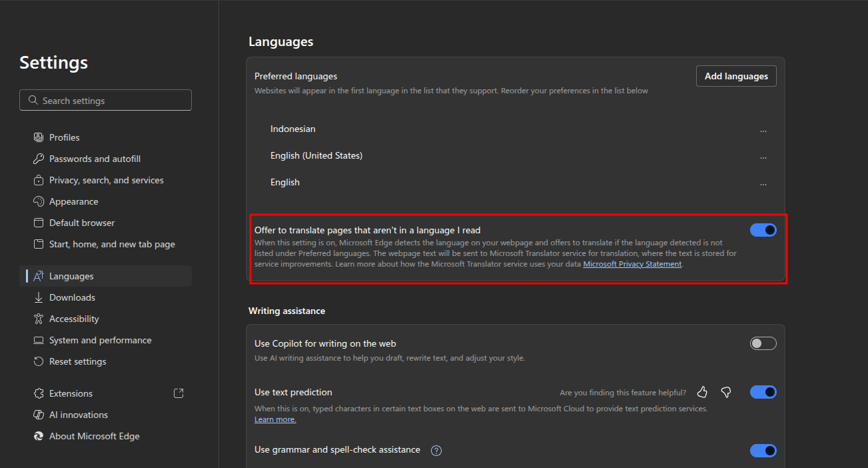
Task: Open System and performance settings
Action: [100, 340]
